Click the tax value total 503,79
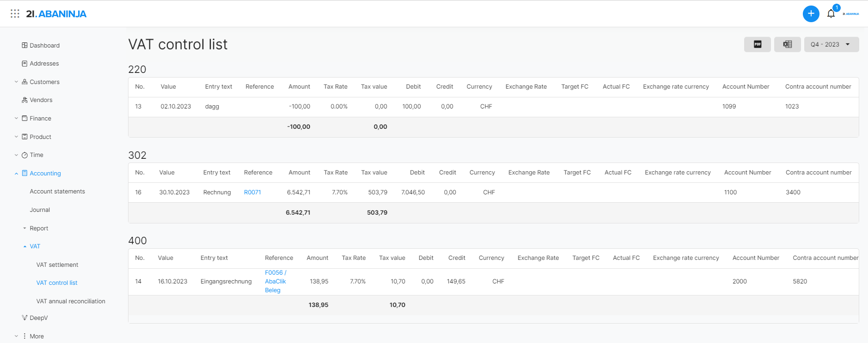This screenshot has height=343, width=868. point(377,212)
